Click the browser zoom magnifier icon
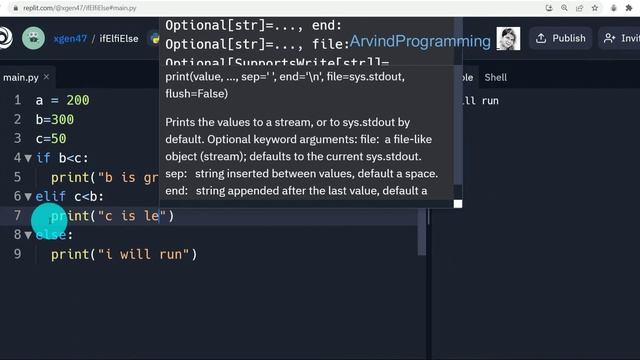The width and height of the screenshot is (640, 360). (564, 8)
